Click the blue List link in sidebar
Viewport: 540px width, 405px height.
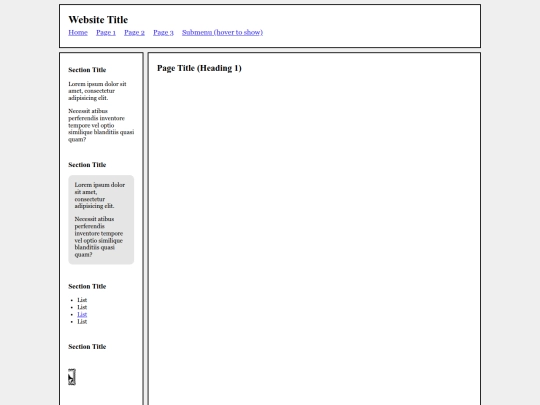click(82, 314)
